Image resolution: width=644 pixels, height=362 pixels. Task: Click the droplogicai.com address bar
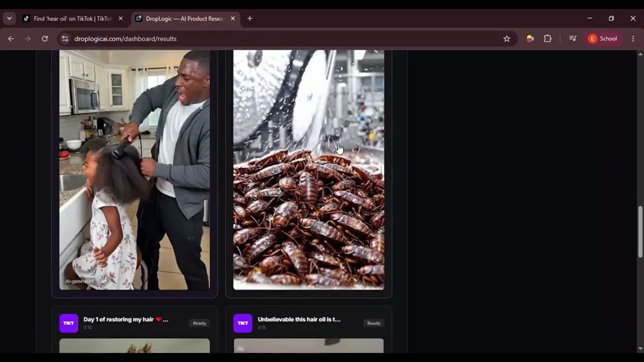[287, 39]
